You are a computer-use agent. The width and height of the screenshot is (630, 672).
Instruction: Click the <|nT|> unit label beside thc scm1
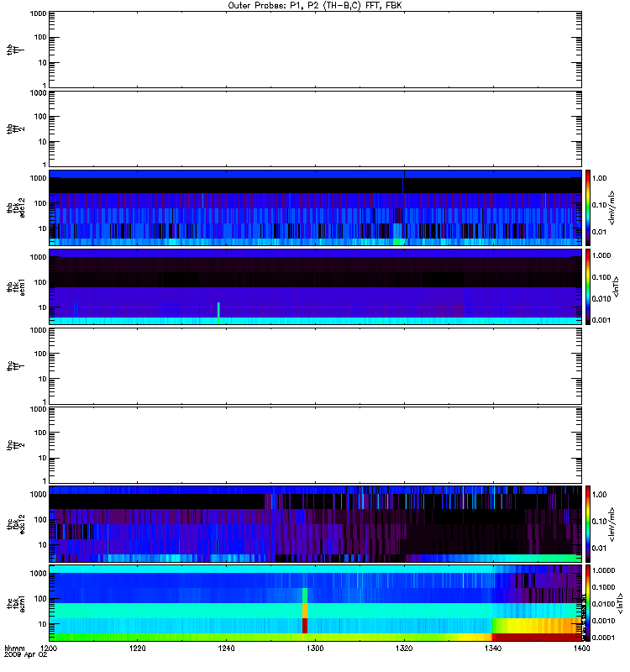click(619, 603)
